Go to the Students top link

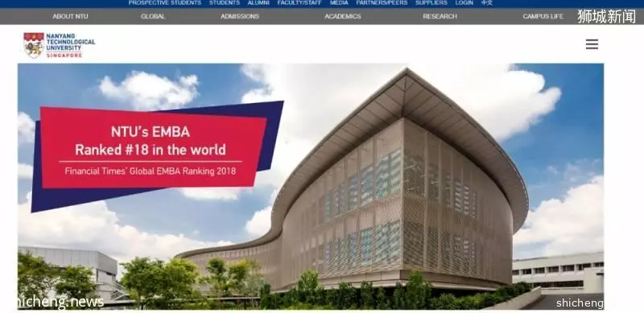[x=225, y=3]
